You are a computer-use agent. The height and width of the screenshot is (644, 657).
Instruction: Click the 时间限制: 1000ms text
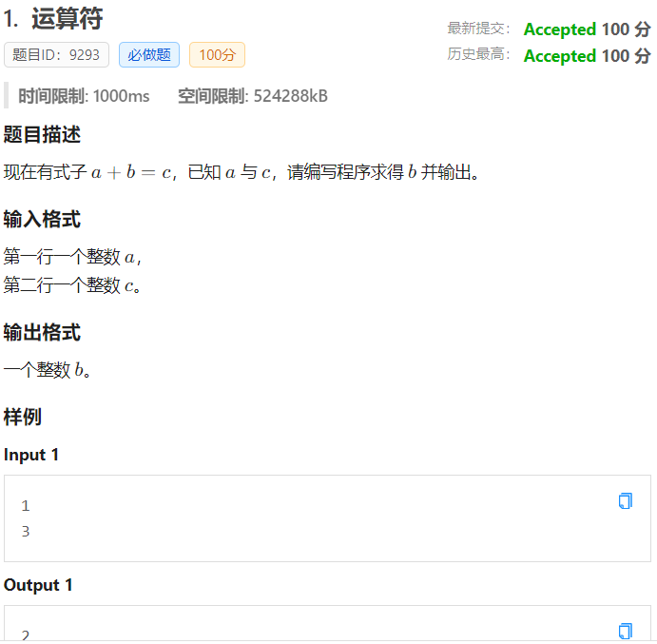(84, 96)
